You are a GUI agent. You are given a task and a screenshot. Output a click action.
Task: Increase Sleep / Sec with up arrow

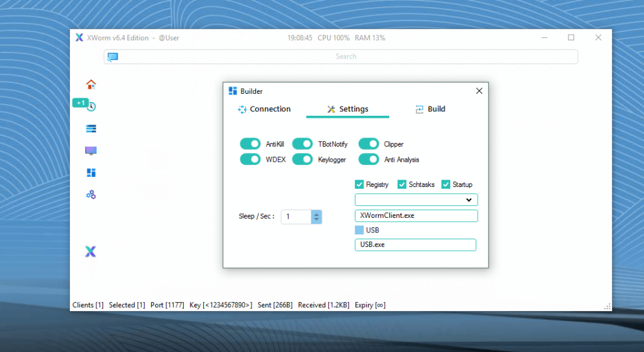tap(316, 213)
